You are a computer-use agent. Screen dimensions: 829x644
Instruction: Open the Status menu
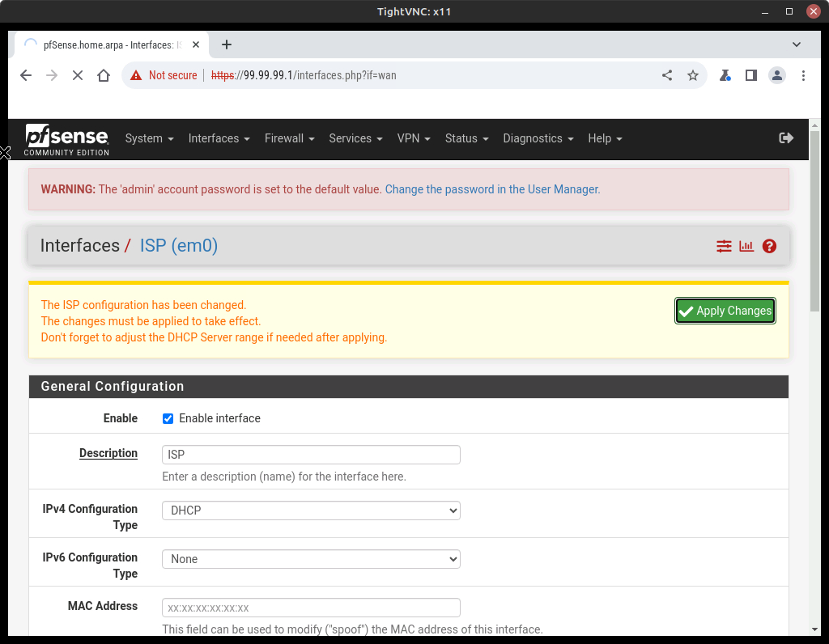[x=466, y=138]
